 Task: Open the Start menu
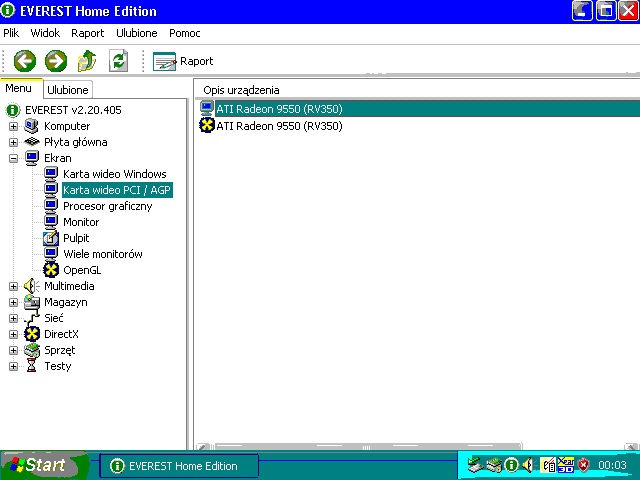43,465
